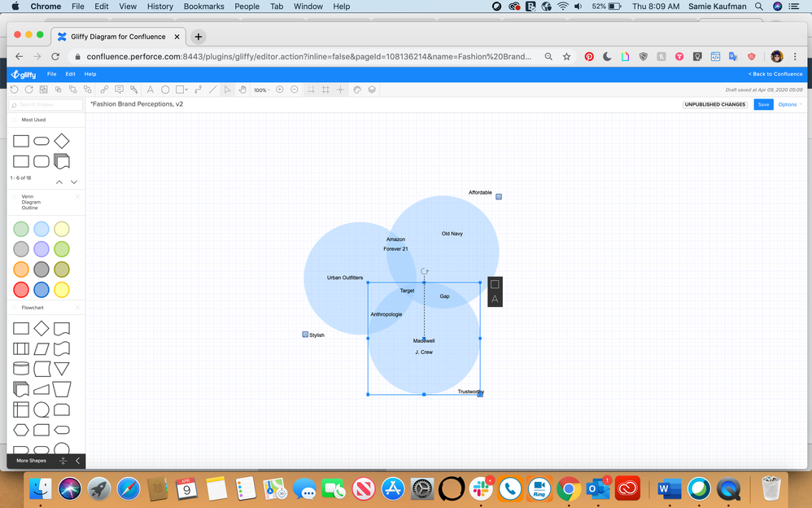The height and width of the screenshot is (508, 812).
Task: Show next Most Used shapes page
Action: point(74,182)
